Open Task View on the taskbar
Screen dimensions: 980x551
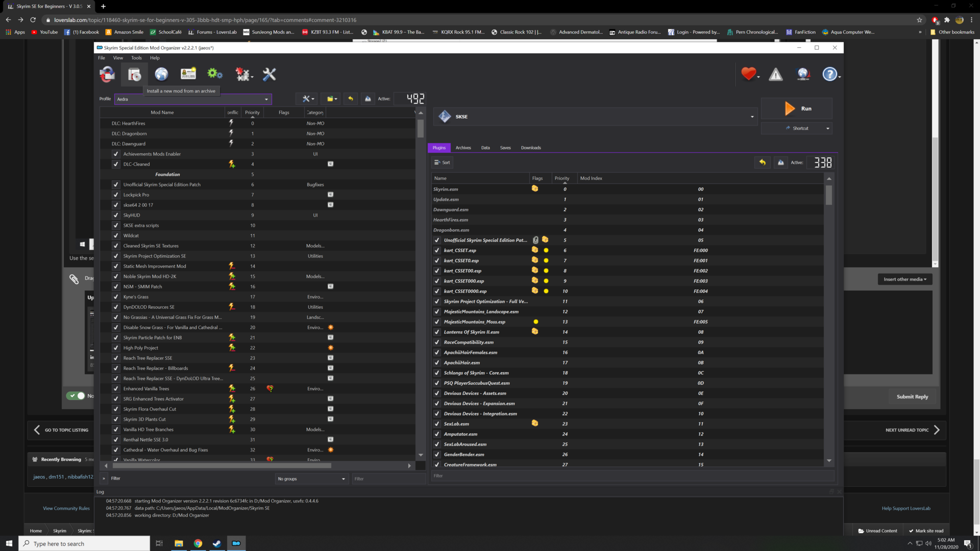[159, 543]
